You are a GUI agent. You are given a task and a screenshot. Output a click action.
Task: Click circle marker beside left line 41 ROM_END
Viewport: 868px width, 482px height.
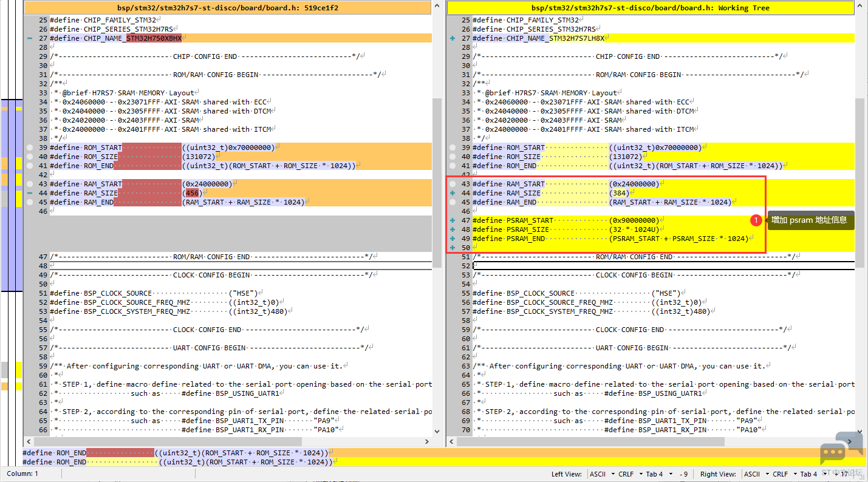tap(29, 166)
